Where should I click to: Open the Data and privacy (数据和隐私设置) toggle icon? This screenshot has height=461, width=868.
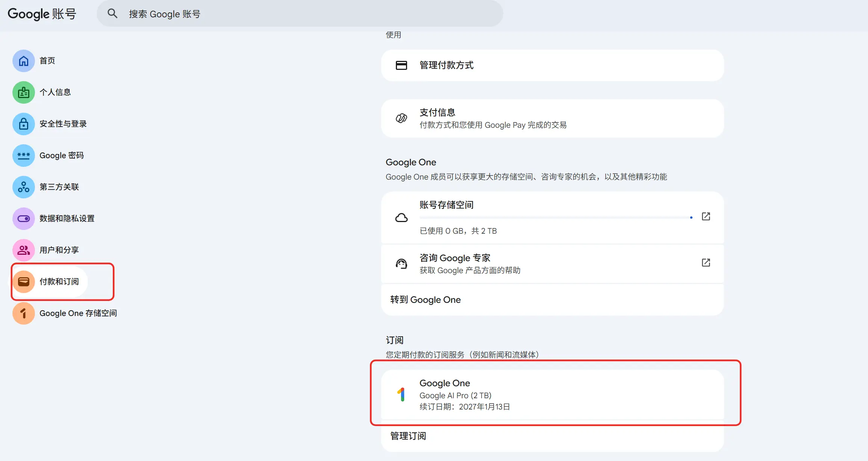(x=24, y=219)
